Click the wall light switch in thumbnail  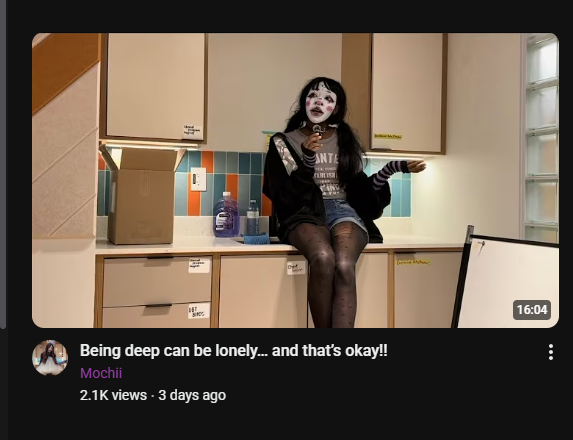[198, 179]
